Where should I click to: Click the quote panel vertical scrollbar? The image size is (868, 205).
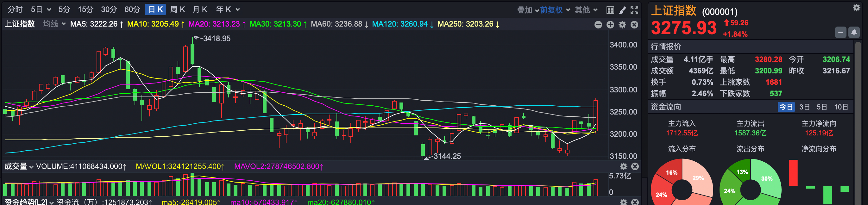click(858, 123)
